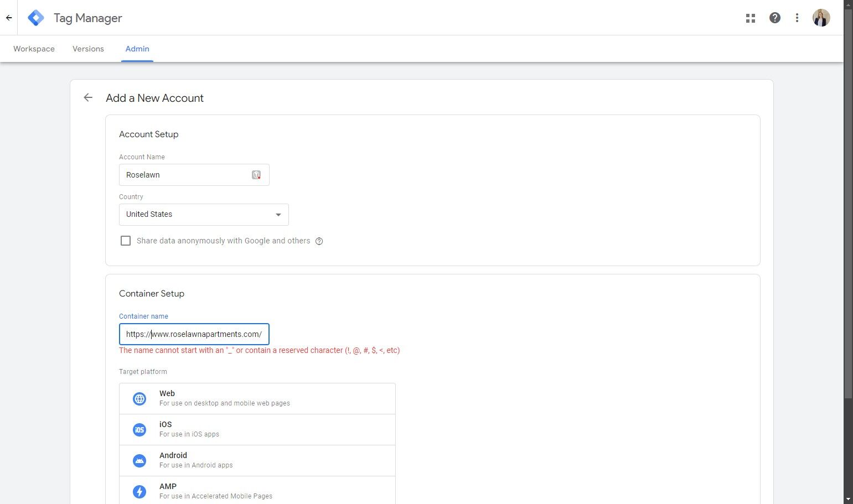The height and width of the screenshot is (504, 853).
Task: Click the iOS platform icon
Action: click(139, 429)
